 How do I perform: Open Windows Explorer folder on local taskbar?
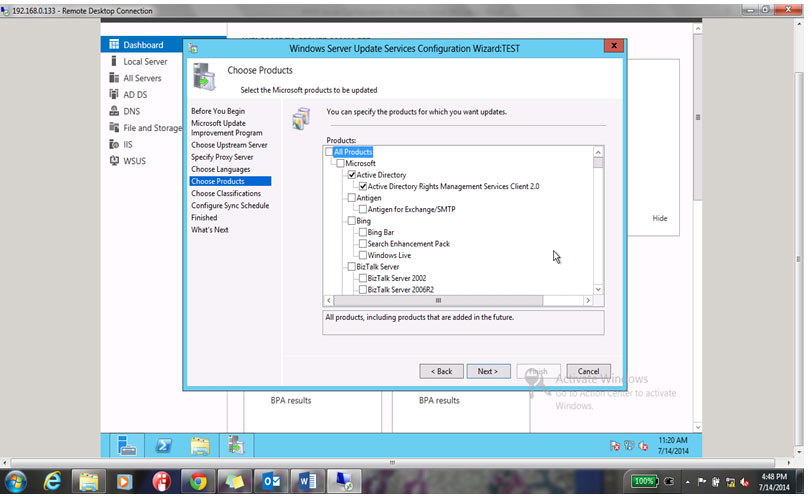pos(88,482)
